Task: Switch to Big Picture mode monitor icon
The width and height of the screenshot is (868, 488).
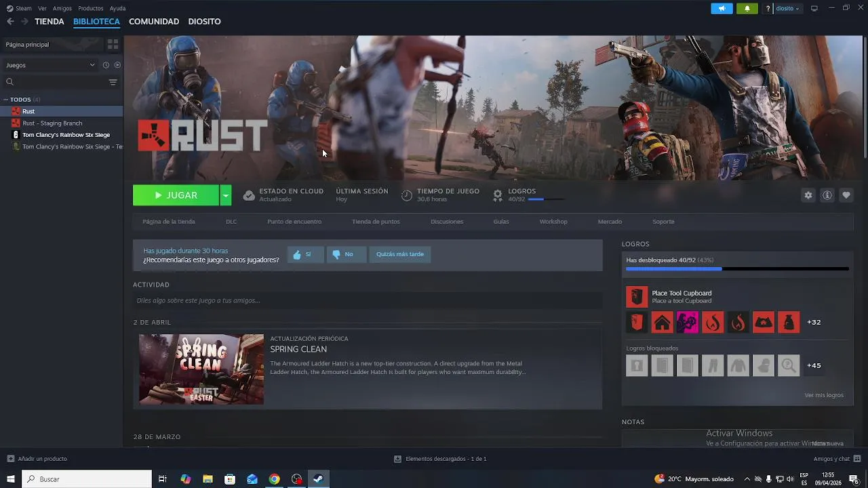Action: [814, 8]
